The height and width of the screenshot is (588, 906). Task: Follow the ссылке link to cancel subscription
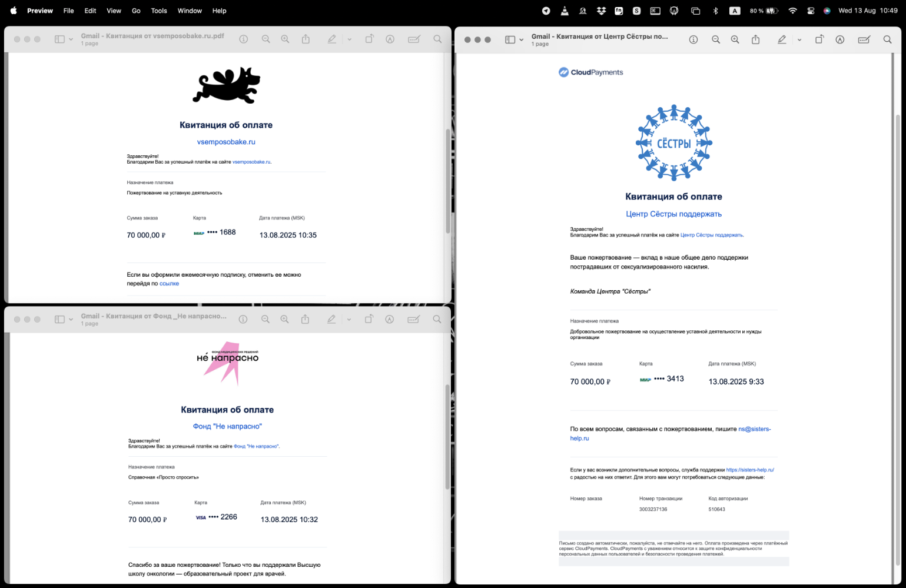pyautogui.click(x=169, y=284)
